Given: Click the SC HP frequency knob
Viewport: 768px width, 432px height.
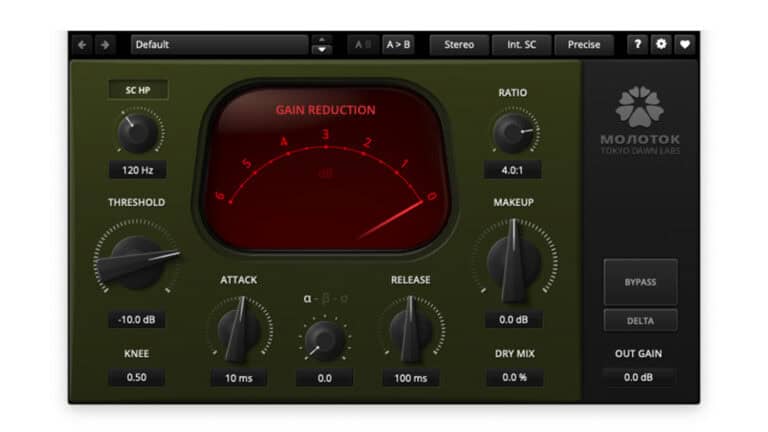Looking at the screenshot, I should click(x=138, y=133).
